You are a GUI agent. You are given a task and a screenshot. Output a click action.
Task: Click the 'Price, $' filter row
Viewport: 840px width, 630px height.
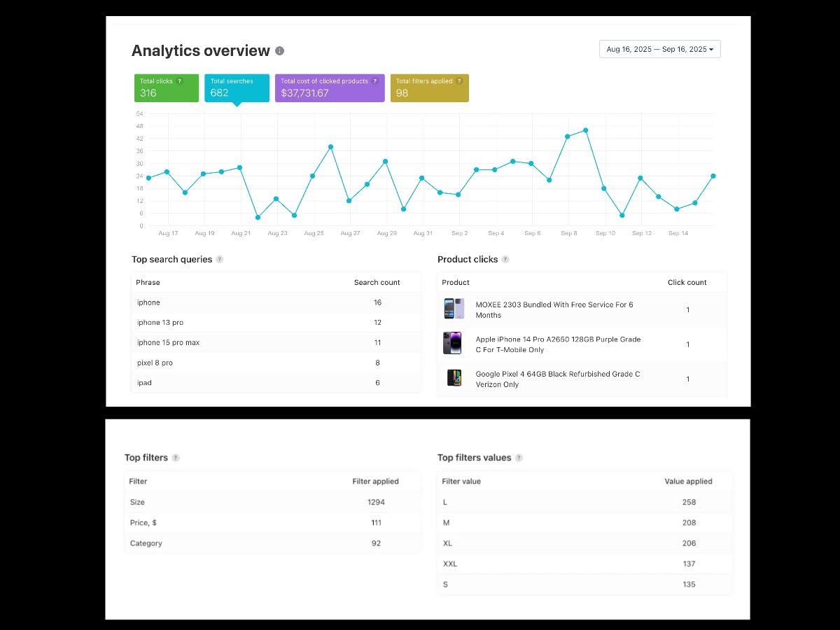tap(273, 522)
